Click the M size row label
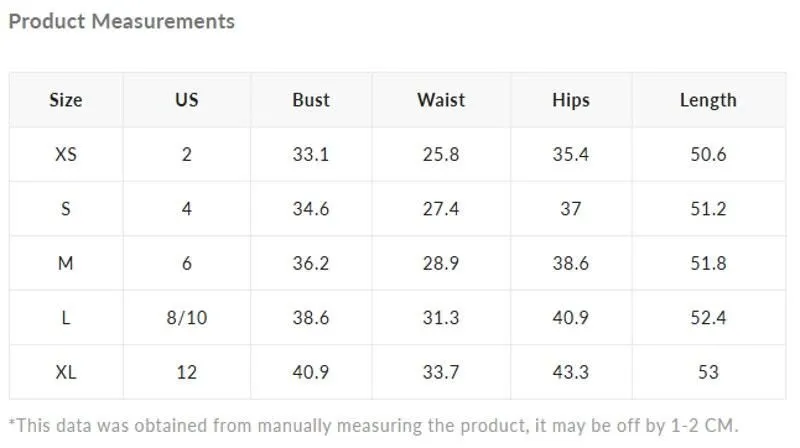The image size is (800, 448). (x=66, y=263)
